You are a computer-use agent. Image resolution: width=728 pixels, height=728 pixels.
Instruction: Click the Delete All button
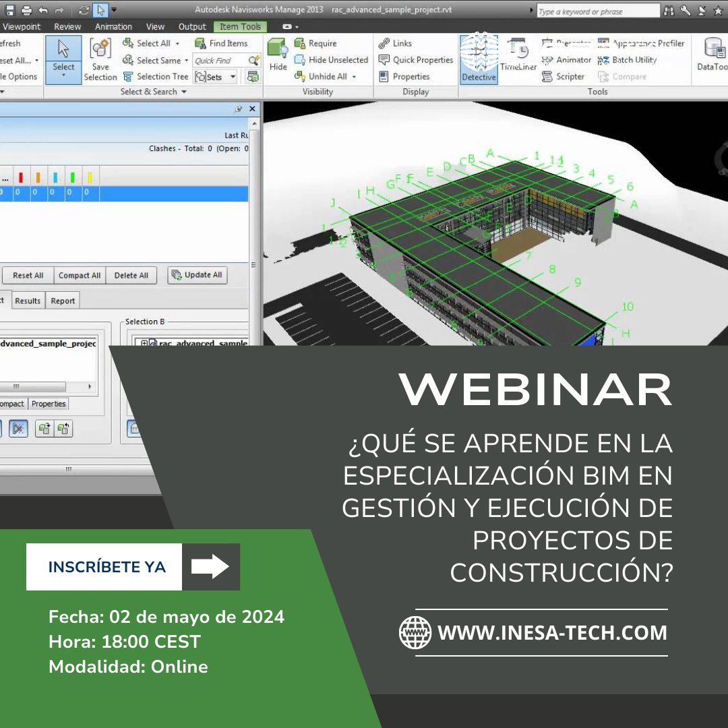click(131, 275)
